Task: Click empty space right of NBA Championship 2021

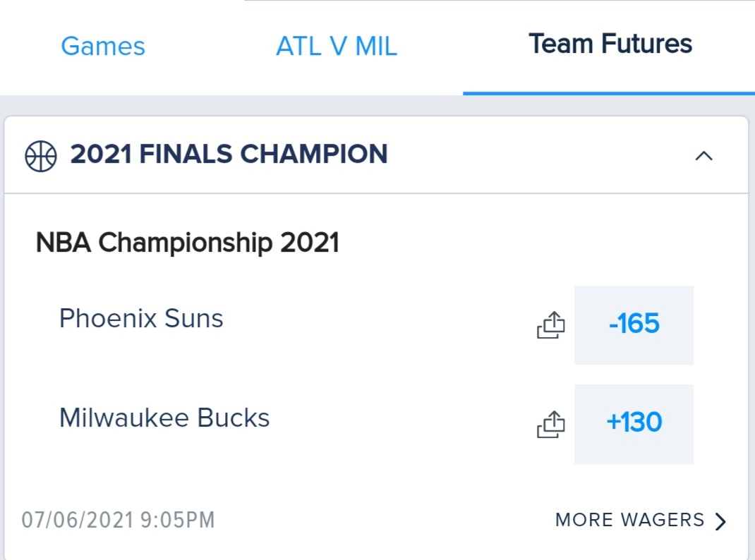Action: click(530, 242)
